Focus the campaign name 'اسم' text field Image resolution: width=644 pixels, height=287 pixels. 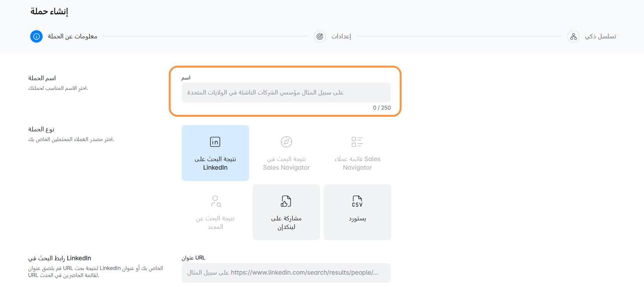point(286,93)
